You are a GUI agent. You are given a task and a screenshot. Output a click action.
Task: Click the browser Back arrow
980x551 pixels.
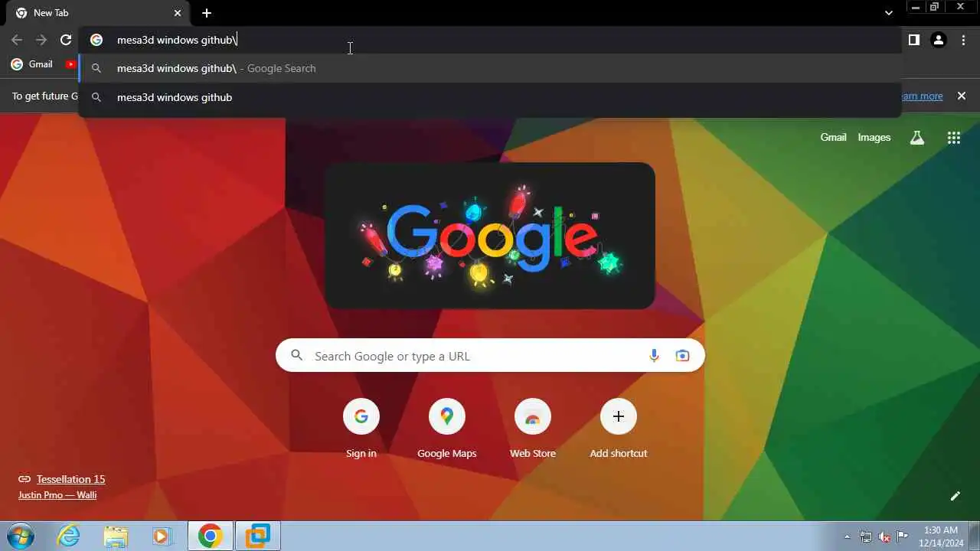click(17, 40)
